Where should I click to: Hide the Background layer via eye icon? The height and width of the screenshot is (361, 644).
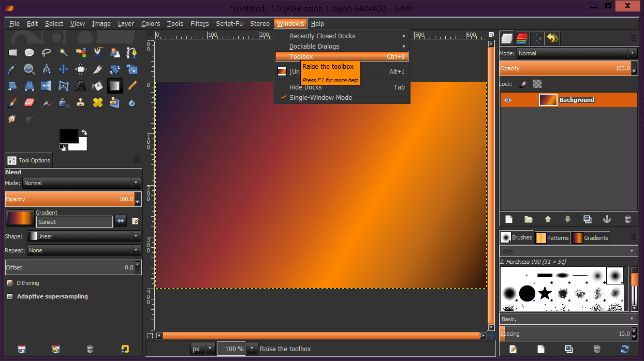[x=508, y=100]
